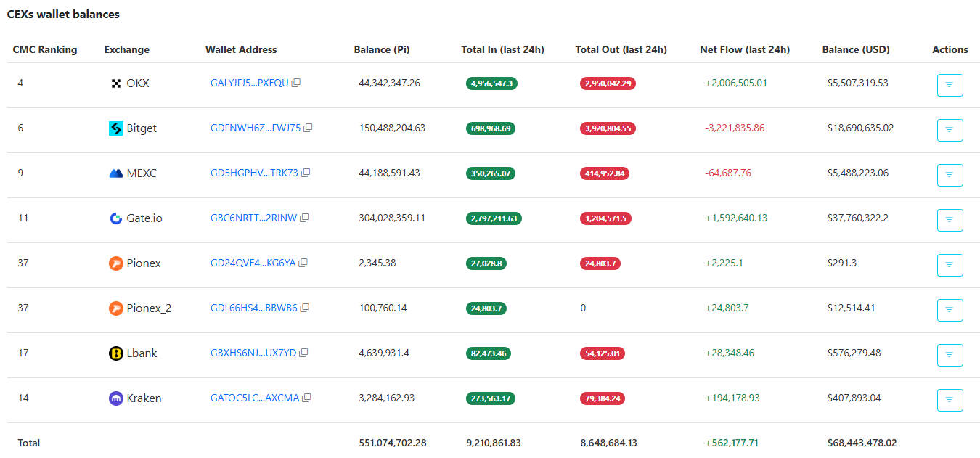Click the filter action button for Kraken
The width and height of the screenshot is (980, 458).
click(950, 400)
